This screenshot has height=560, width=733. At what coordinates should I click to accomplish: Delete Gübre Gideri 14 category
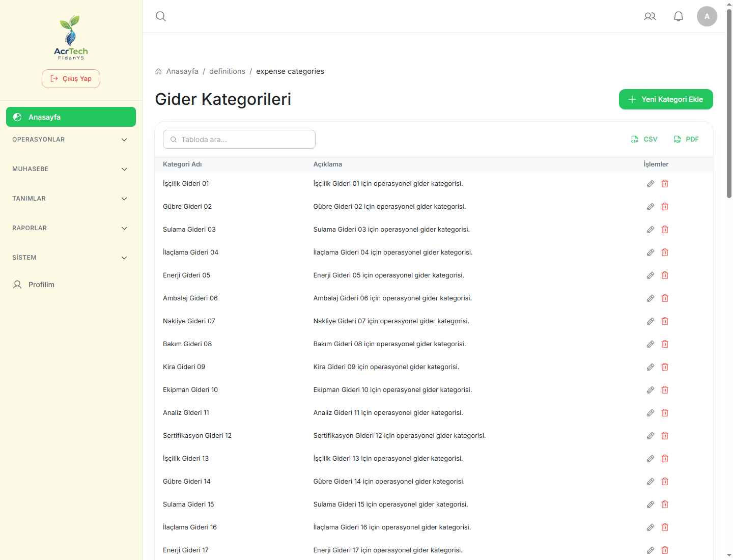[665, 482]
